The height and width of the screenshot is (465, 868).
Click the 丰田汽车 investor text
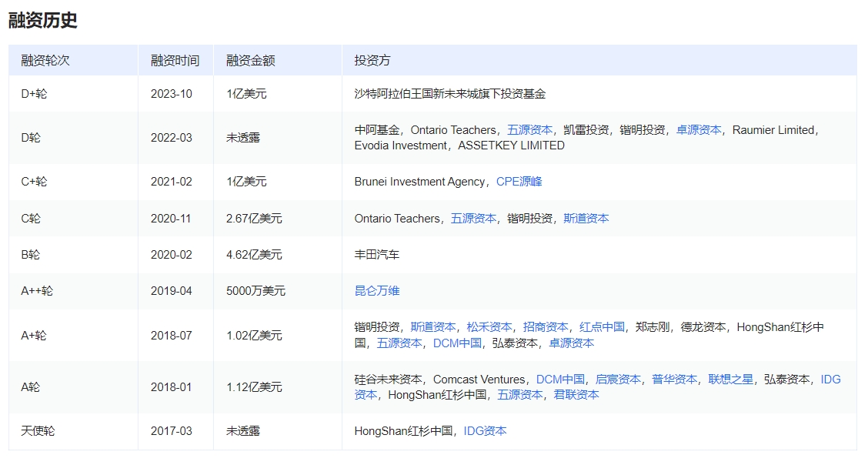[377, 255]
